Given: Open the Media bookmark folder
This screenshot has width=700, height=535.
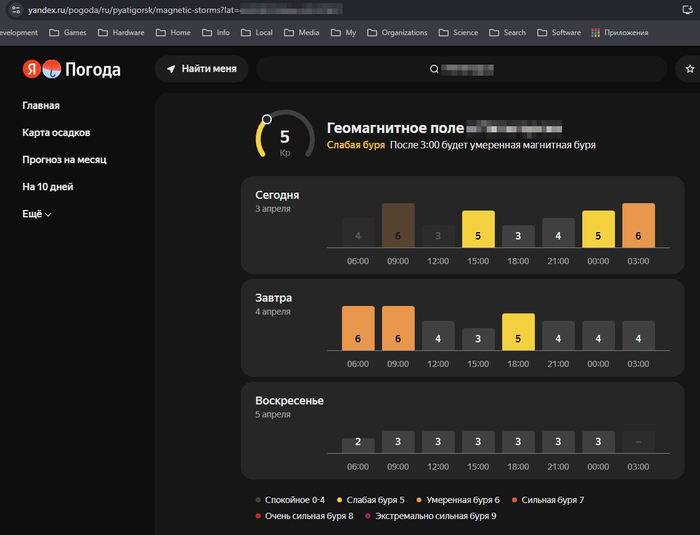Looking at the screenshot, I should [x=302, y=33].
